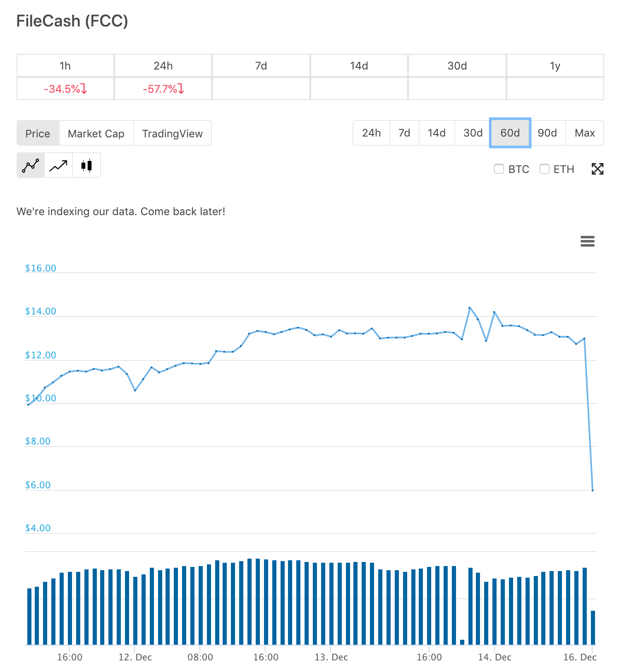Image resolution: width=624 pixels, height=672 pixels.
Task: Enable the ETH comparison checkbox
Action: pyautogui.click(x=545, y=169)
